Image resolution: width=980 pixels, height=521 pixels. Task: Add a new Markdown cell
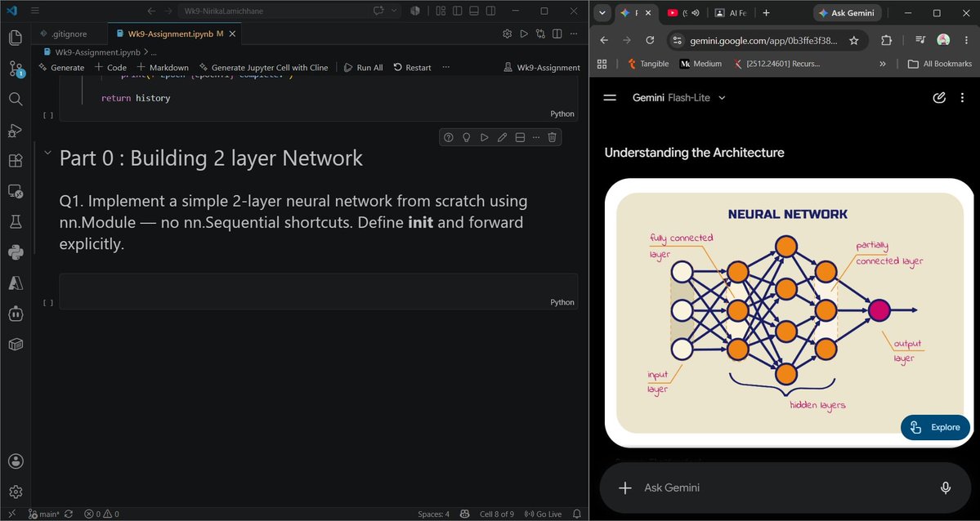click(163, 68)
